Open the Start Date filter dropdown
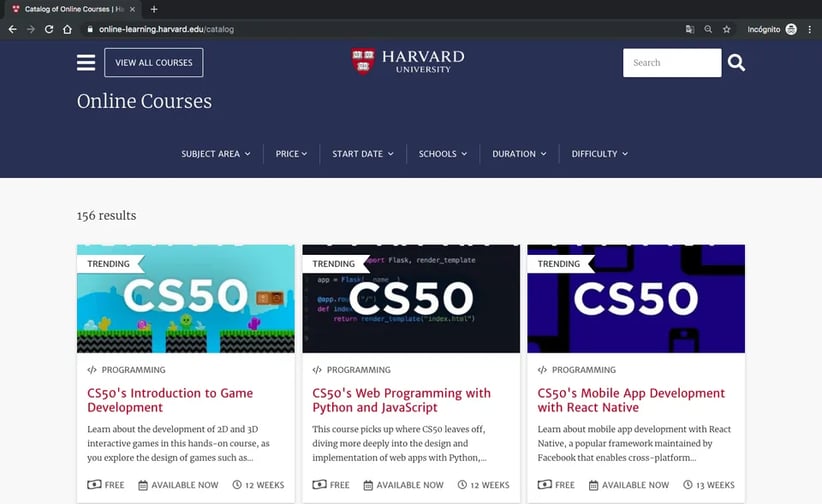 [x=362, y=154]
